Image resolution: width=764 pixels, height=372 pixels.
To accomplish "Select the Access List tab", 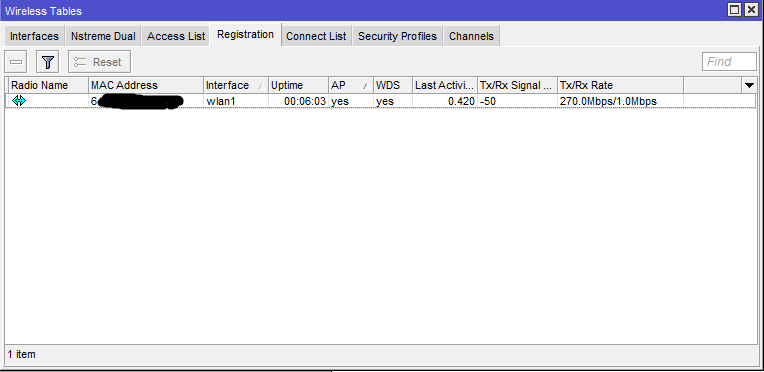I will 176,36.
